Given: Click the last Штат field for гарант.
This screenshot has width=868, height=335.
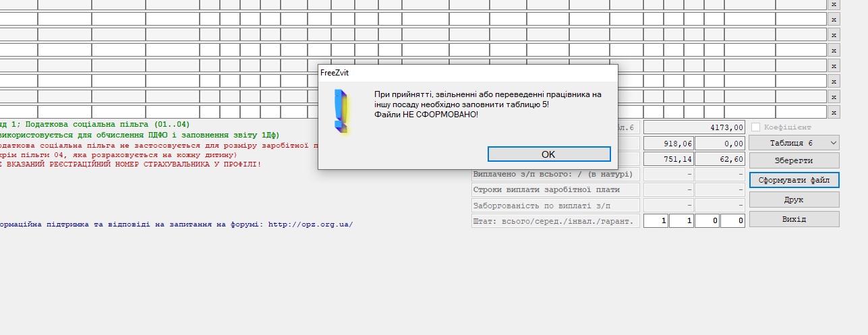Looking at the screenshot, I should coord(732,220).
